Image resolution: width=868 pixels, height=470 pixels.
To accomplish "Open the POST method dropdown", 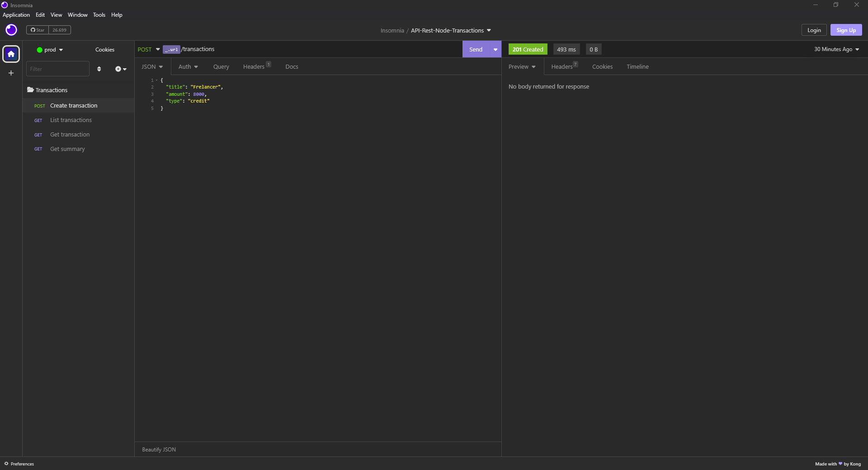I will click(149, 49).
